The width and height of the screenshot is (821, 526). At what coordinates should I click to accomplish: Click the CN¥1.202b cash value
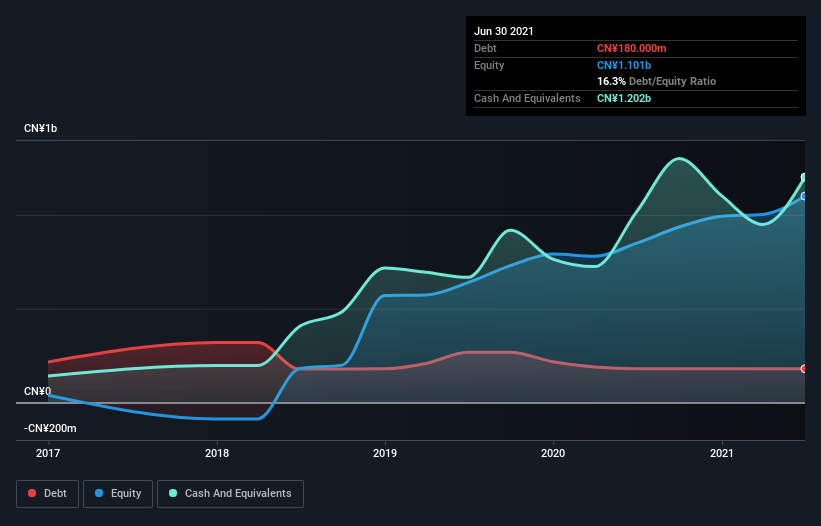624,98
